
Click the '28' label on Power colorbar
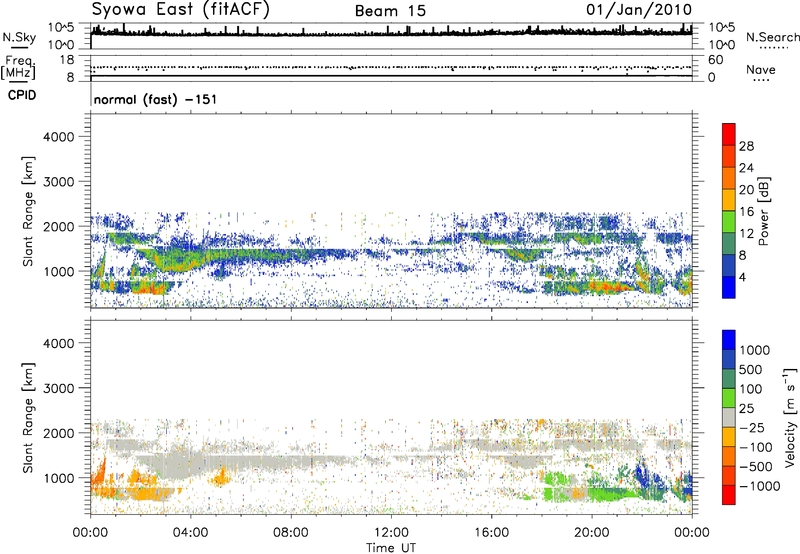tap(746, 146)
